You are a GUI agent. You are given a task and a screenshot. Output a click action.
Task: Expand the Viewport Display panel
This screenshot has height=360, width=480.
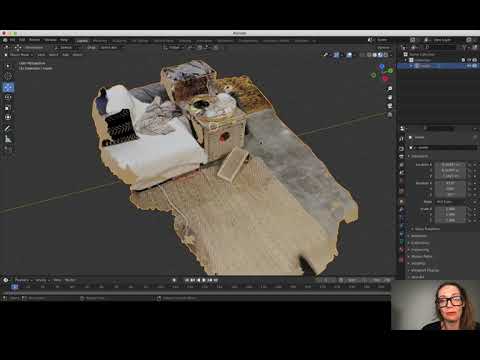tap(423, 270)
